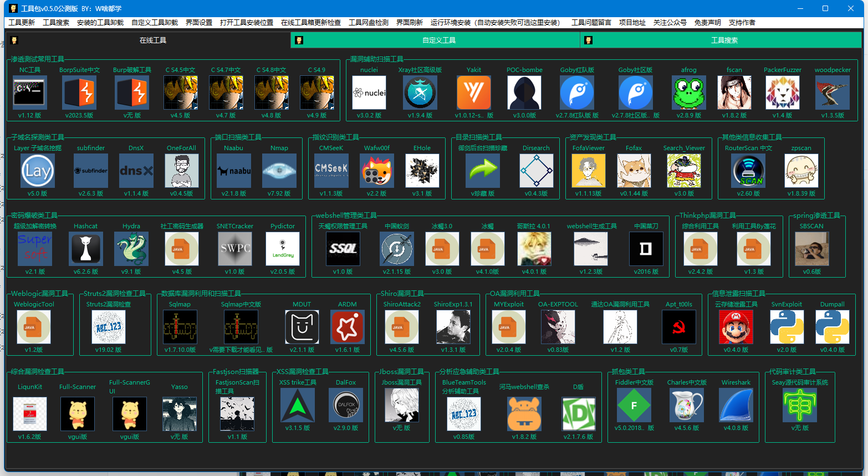Launch PackerFuzzer lion icon
Image resolution: width=868 pixels, height=476 pixels.
point(783,93)
